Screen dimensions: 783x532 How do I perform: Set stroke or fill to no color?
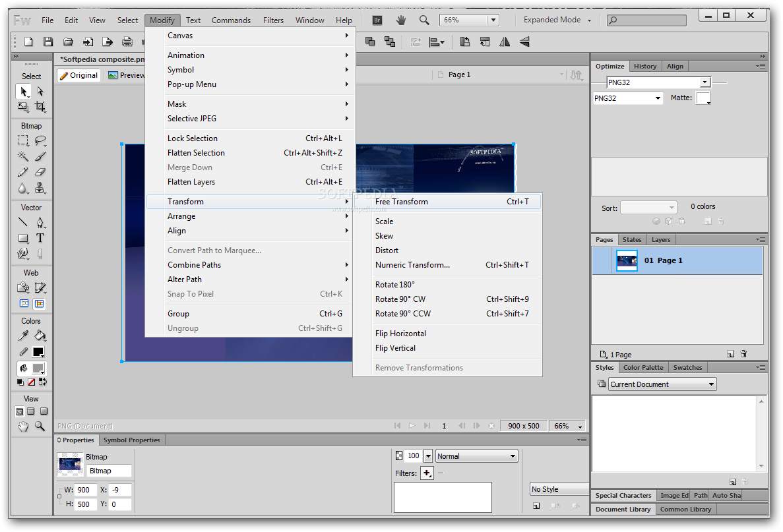tap(32, 382)
